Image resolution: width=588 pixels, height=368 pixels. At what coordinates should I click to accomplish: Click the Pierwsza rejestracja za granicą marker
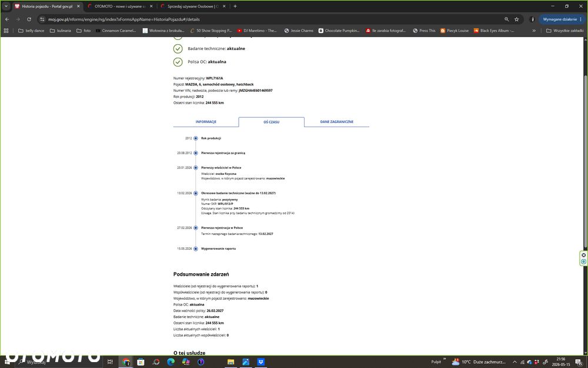[x=195, y=153]
